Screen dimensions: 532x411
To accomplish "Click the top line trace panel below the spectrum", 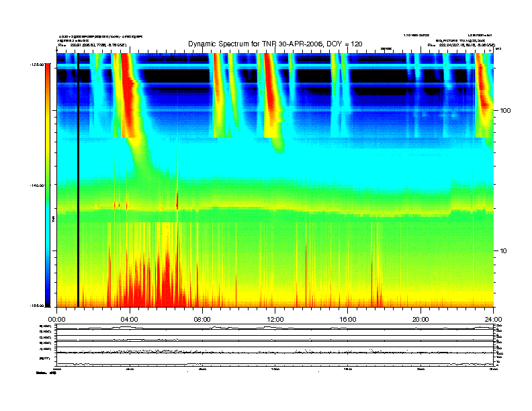I will point(275,327).
